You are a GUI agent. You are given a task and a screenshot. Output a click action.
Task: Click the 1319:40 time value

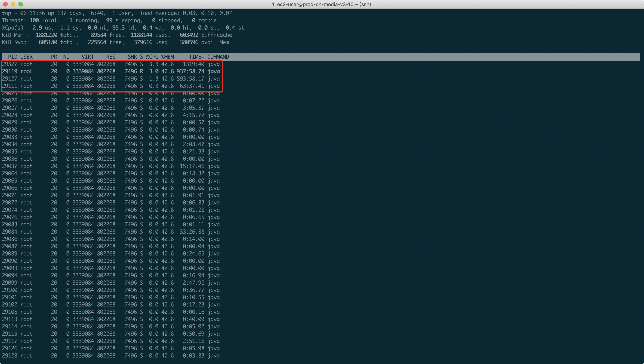(x=193, y=64)
